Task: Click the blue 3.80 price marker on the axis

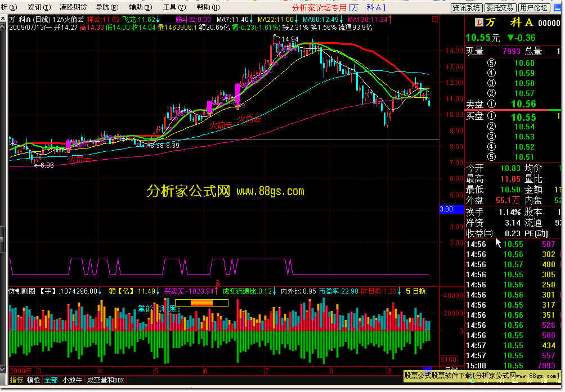Action: coord(451,209)
